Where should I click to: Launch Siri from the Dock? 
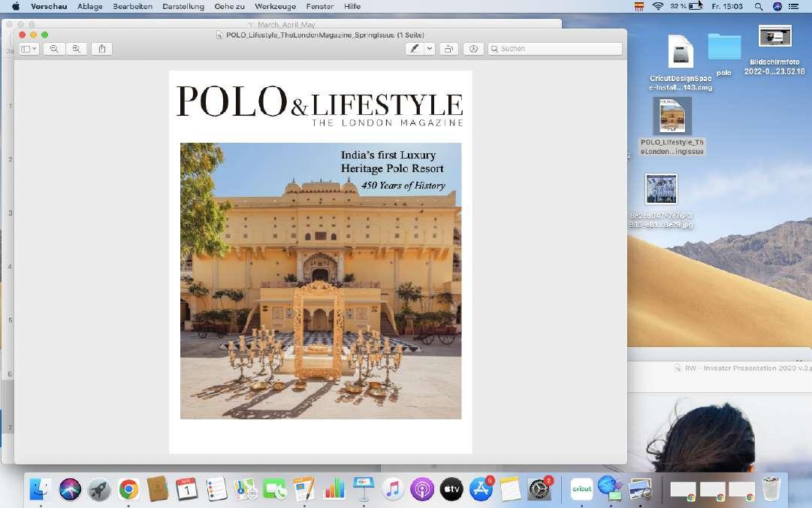(70, 488)
